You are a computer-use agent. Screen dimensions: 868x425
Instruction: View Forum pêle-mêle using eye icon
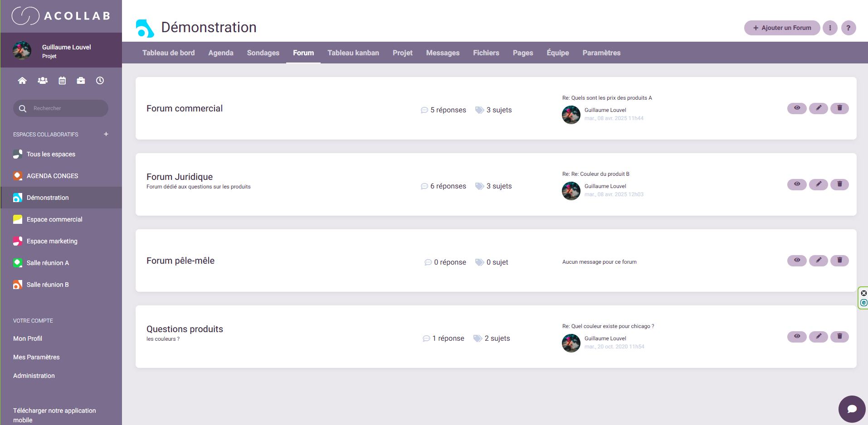click(x=796, y=261)
